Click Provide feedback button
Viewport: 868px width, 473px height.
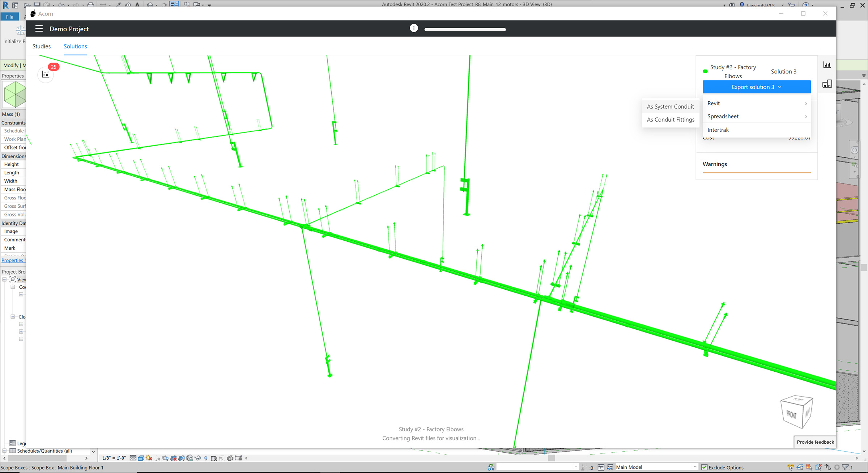point(815,442)
